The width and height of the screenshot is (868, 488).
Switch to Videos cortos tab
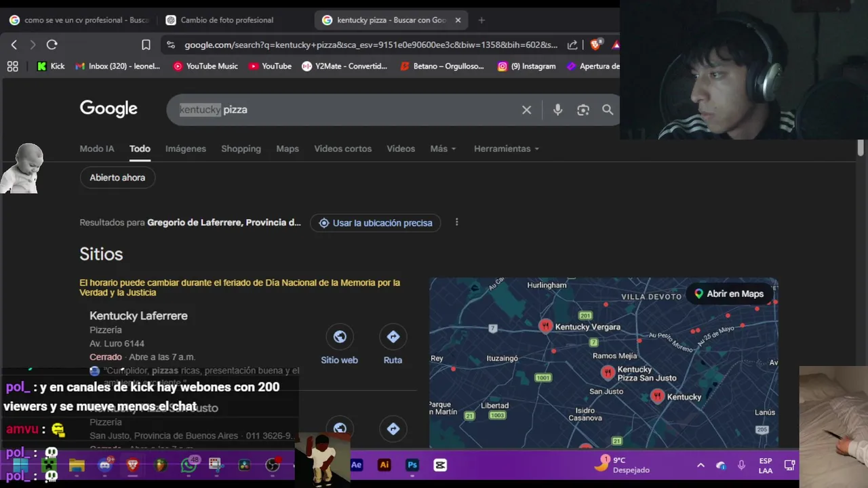(343, 148)
